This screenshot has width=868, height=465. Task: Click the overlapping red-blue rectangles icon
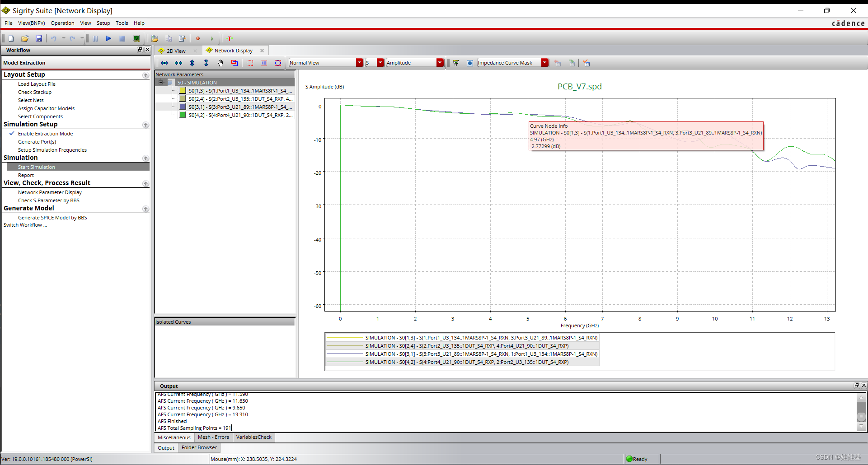tap(235, 63)
